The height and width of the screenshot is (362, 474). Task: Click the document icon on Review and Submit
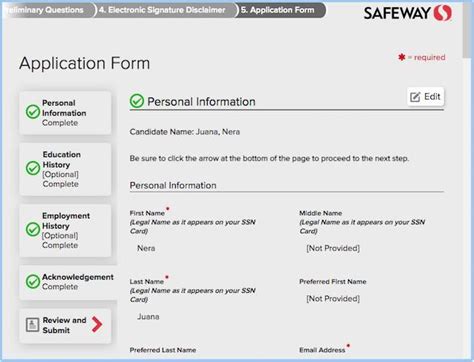32,325
